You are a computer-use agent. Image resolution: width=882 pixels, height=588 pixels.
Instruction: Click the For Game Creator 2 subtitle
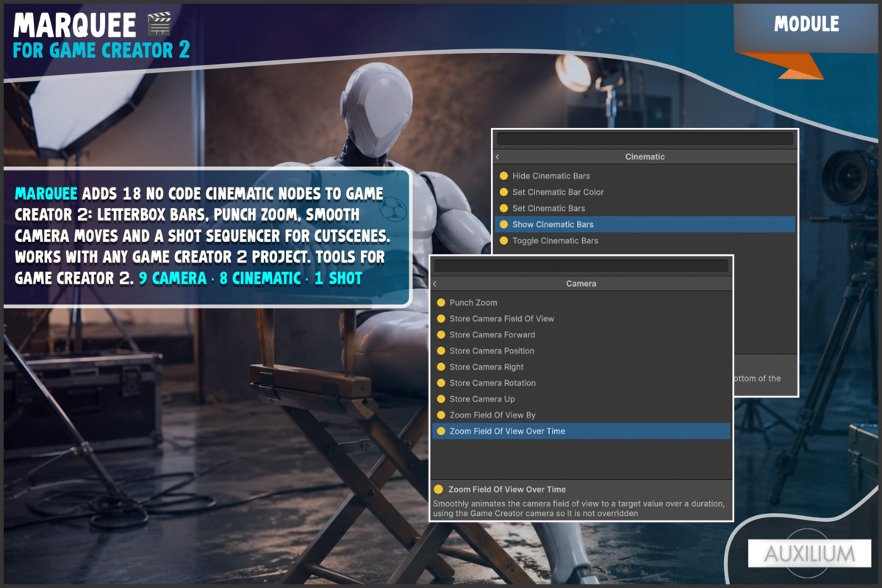(101, 50)
